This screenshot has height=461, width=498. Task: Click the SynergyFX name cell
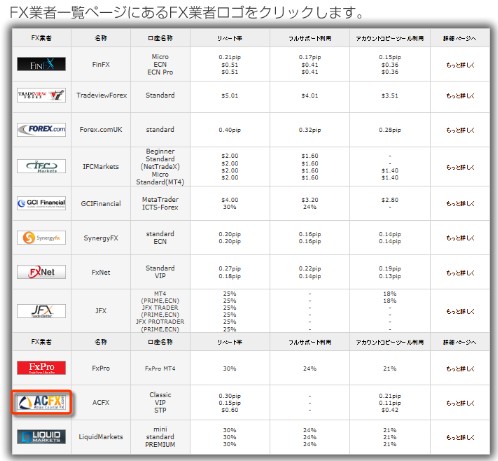click(x=101, y=238)
